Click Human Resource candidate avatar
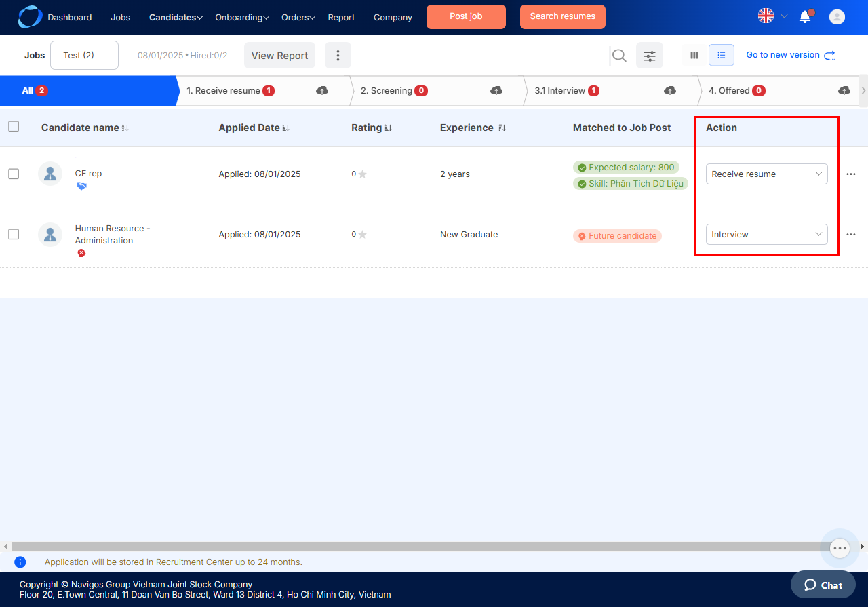This screenshot has height=607, width=868. [50, 234]
